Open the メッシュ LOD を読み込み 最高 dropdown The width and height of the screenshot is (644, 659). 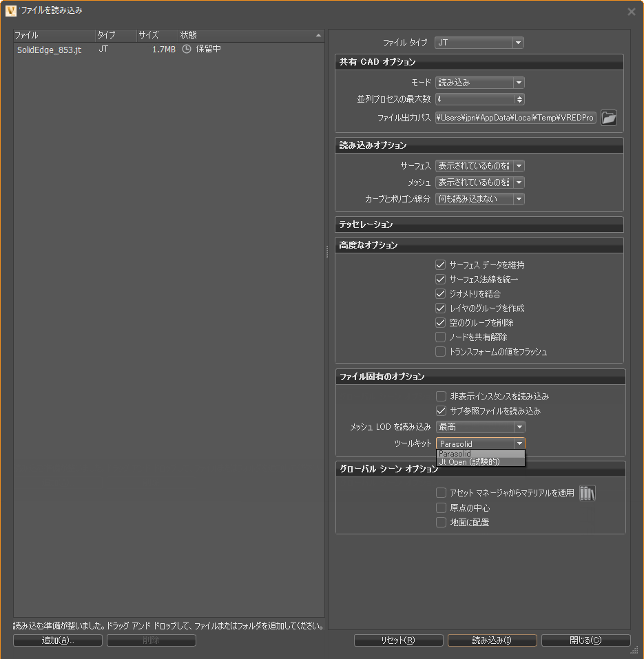[x=481, y=427]
